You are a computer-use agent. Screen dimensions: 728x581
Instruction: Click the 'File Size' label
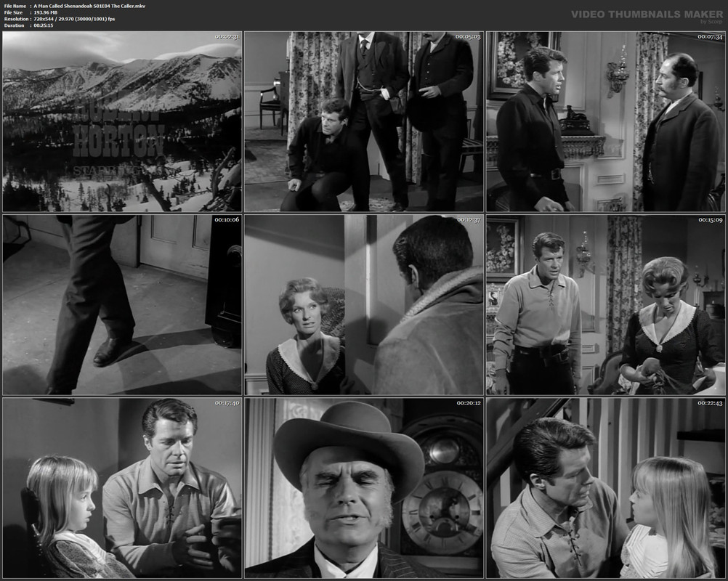coord(14,12)
